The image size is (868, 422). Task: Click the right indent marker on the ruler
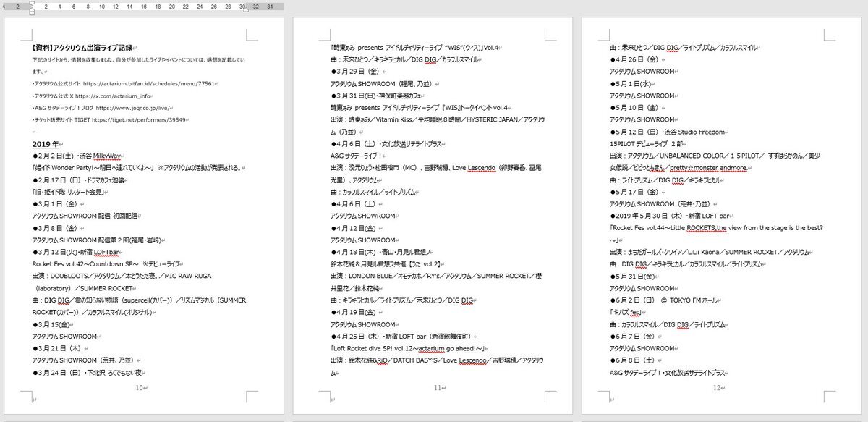click(x=246, y=9)
